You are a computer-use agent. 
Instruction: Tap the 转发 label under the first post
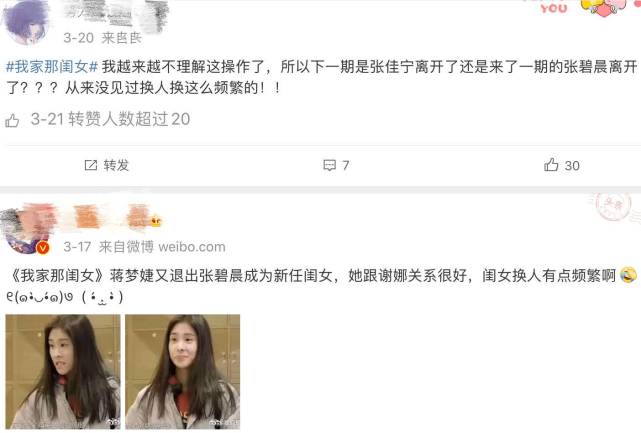point(116,165)
